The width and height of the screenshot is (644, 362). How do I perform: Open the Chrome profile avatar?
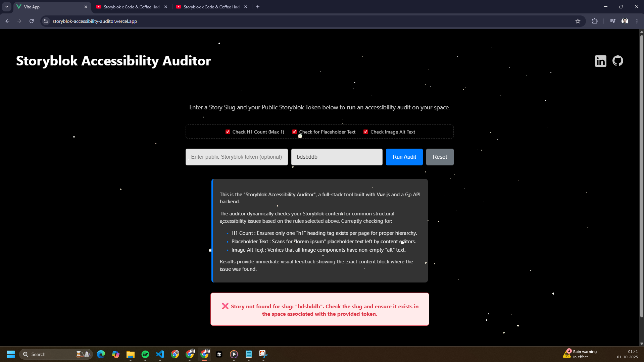coord(625,21)
